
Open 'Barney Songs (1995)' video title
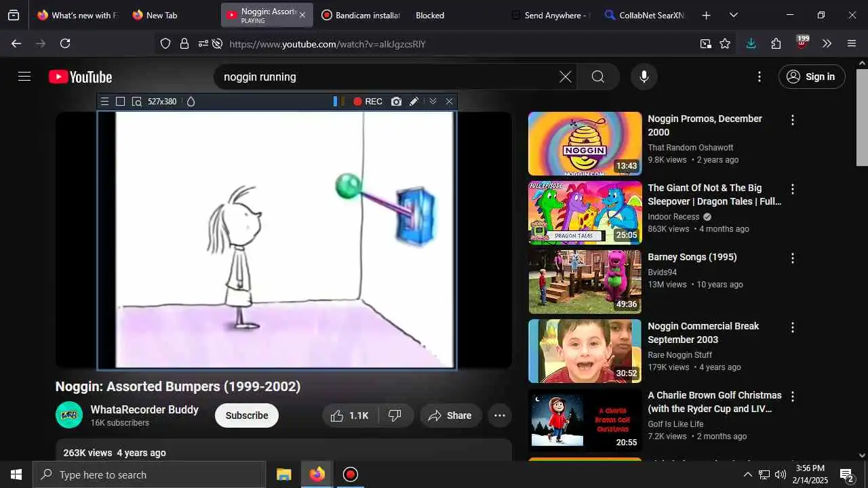[692, 257]
